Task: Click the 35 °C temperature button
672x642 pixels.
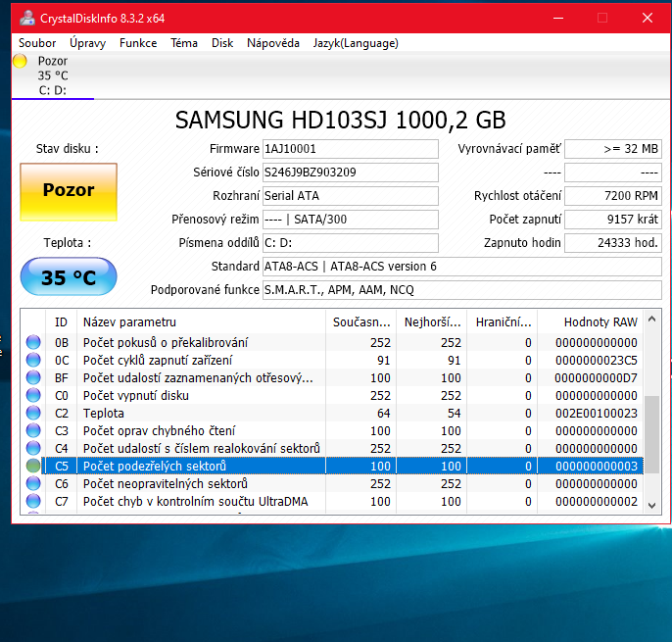Action: (69, 277)
